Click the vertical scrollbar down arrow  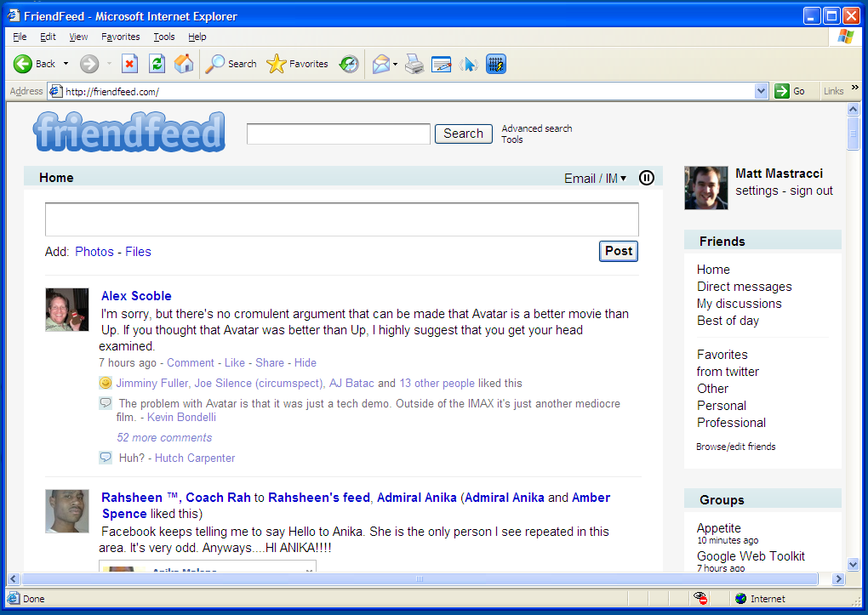tap(853, 565)
